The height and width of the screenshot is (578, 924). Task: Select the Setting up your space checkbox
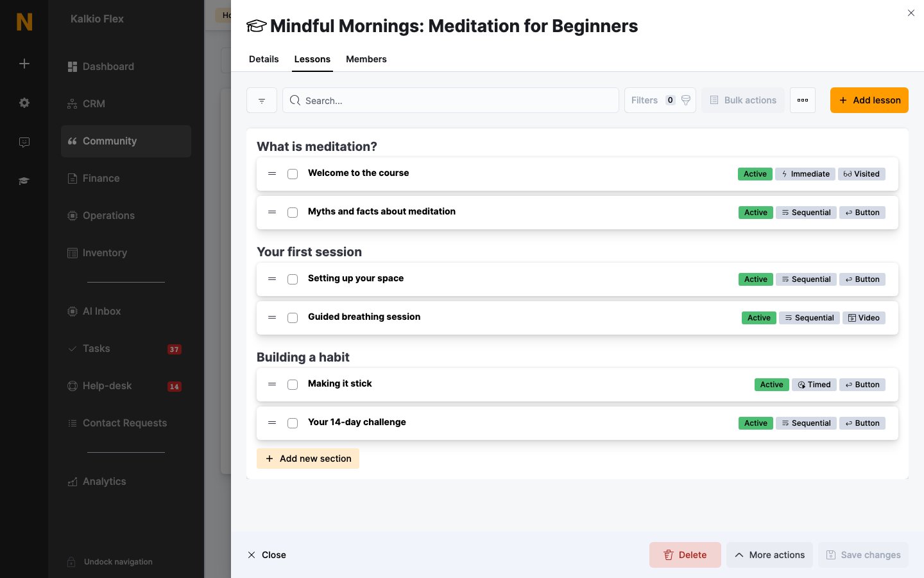(293, 279)
